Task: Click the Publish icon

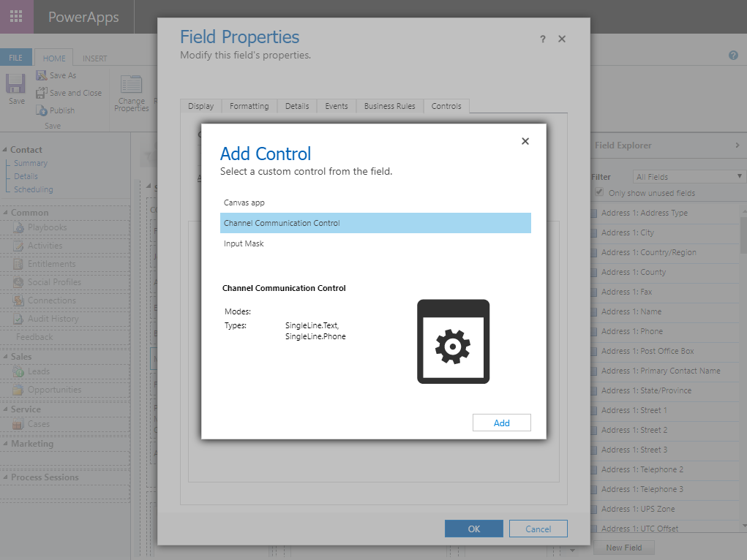Action: point(42,110)
